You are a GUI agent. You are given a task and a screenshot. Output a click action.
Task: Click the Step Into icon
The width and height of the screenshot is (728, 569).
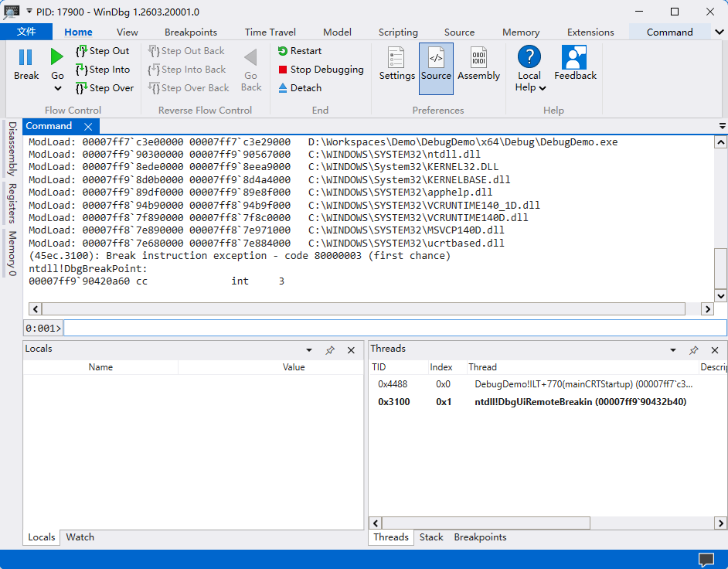pos(82,70)
